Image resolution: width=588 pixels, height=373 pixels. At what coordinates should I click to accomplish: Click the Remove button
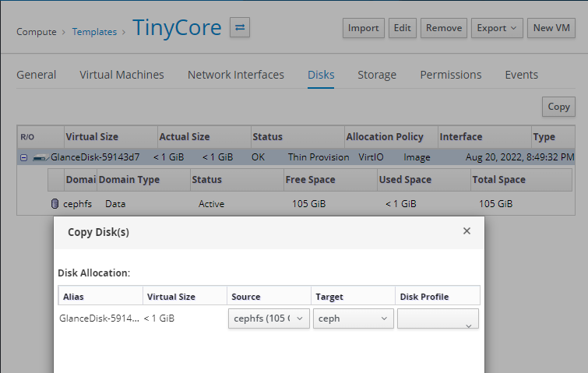click(x=444, y=28)
